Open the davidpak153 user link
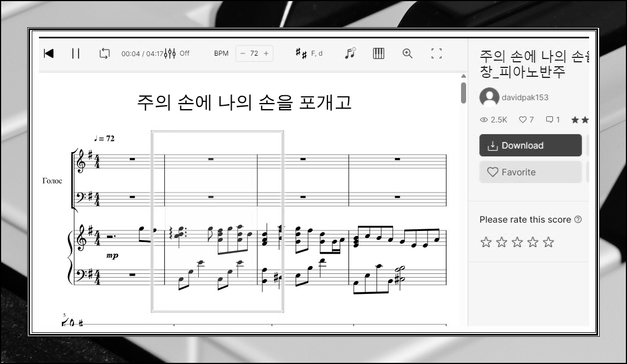The height and width of the screenshot is (364, 627). 525,97
